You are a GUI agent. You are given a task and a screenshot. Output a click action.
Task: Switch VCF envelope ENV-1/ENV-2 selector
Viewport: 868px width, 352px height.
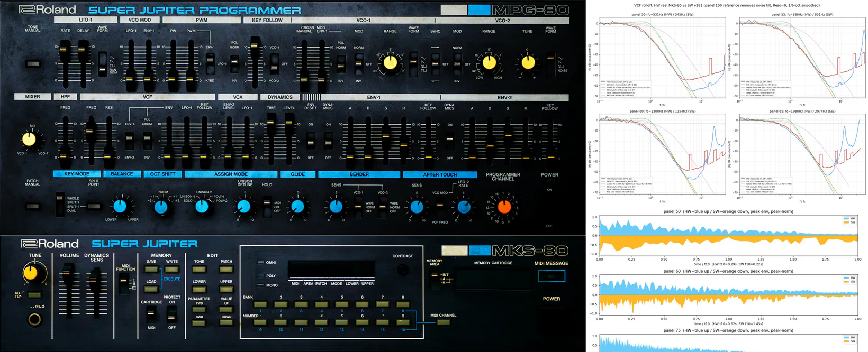129,140
